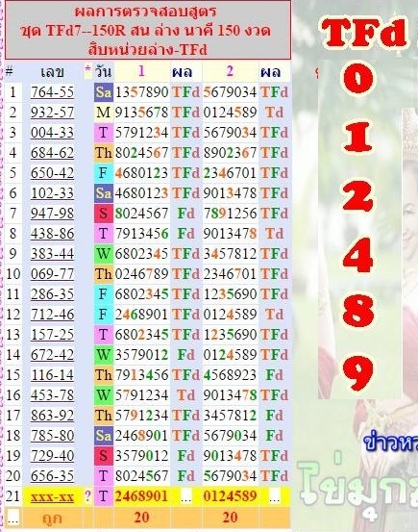The width and height of the screenshot is (418, 532).
Task: Open the 947-98 number link
Action: (x=52, y=214)
